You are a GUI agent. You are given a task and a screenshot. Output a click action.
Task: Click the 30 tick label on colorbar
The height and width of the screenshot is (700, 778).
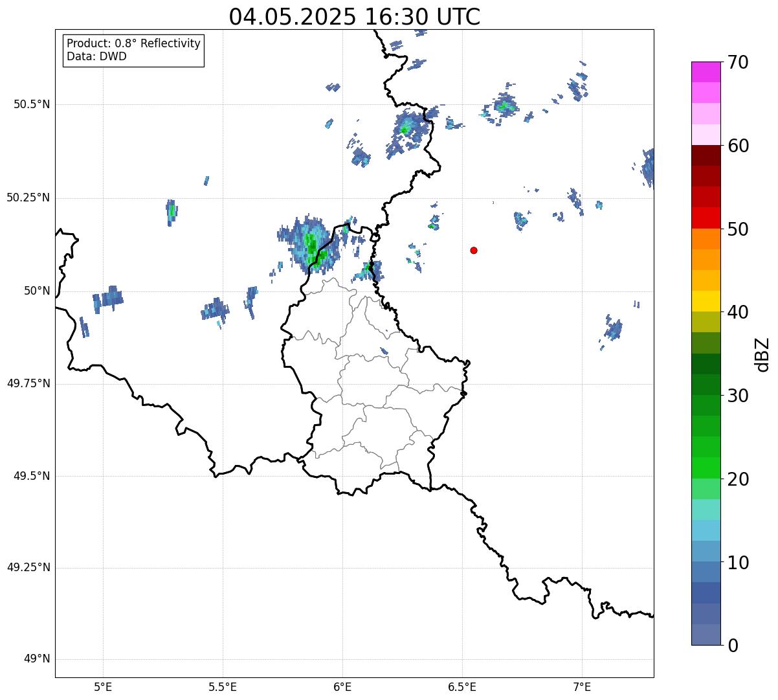738,396
